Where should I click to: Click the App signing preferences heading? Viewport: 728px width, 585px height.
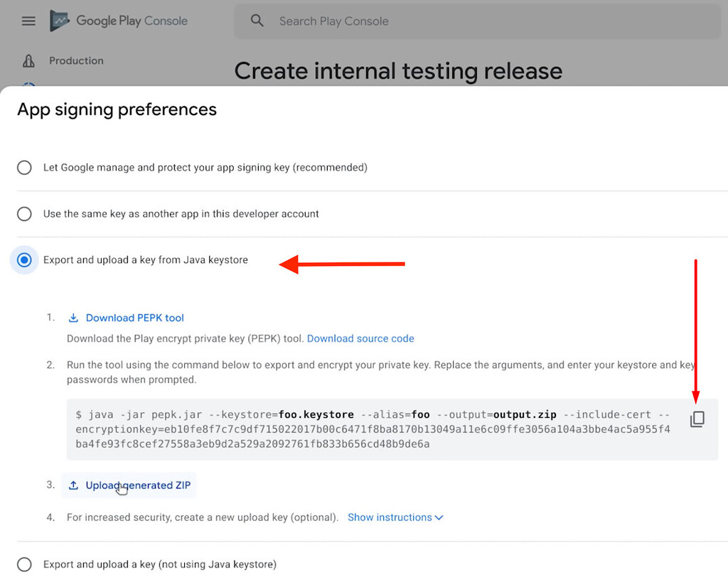(117, 109)
